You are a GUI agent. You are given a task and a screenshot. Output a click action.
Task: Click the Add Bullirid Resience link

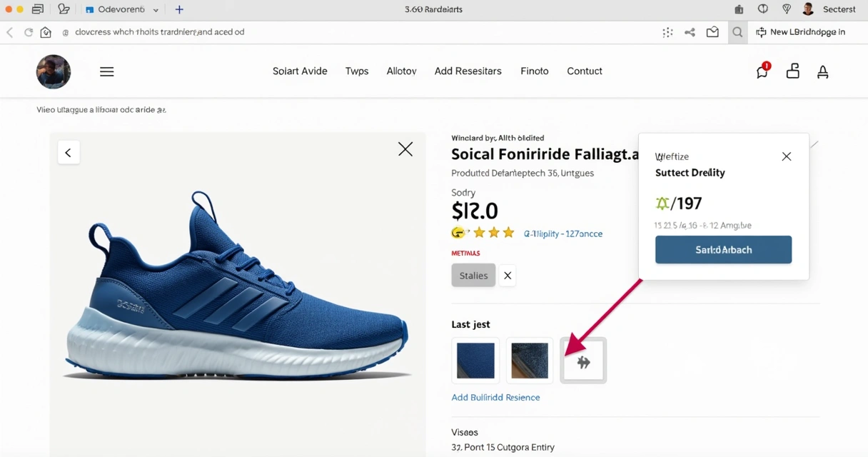click(495, 397)
